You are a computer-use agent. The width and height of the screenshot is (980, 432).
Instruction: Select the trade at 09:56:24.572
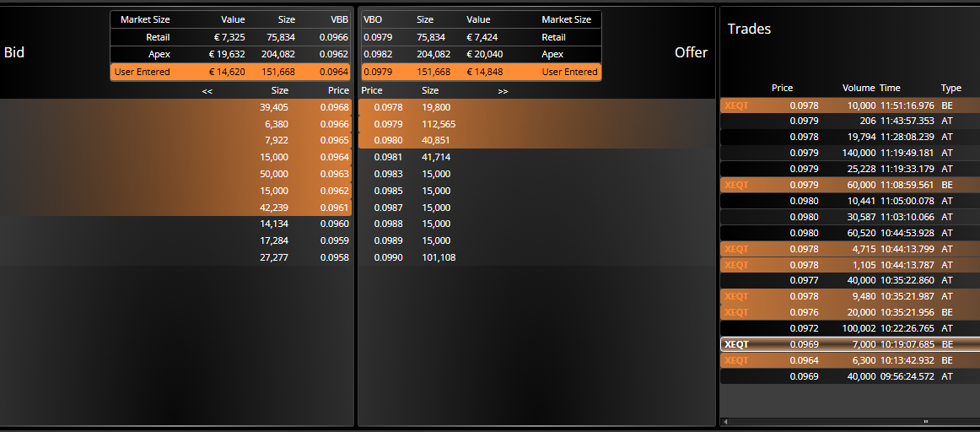(x=850, y=376)
